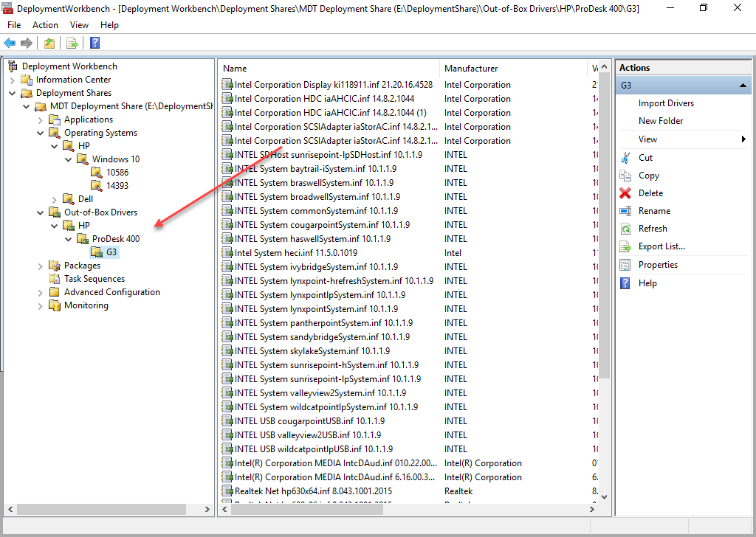Click the Export List toolbar icon
The image size is (756, 537).
coord(72,43)
